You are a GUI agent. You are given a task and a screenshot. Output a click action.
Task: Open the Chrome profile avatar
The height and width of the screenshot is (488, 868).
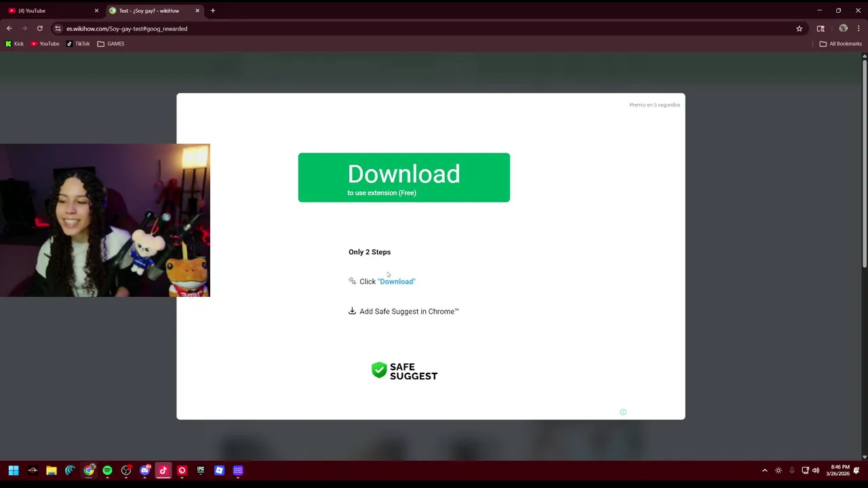843,28
